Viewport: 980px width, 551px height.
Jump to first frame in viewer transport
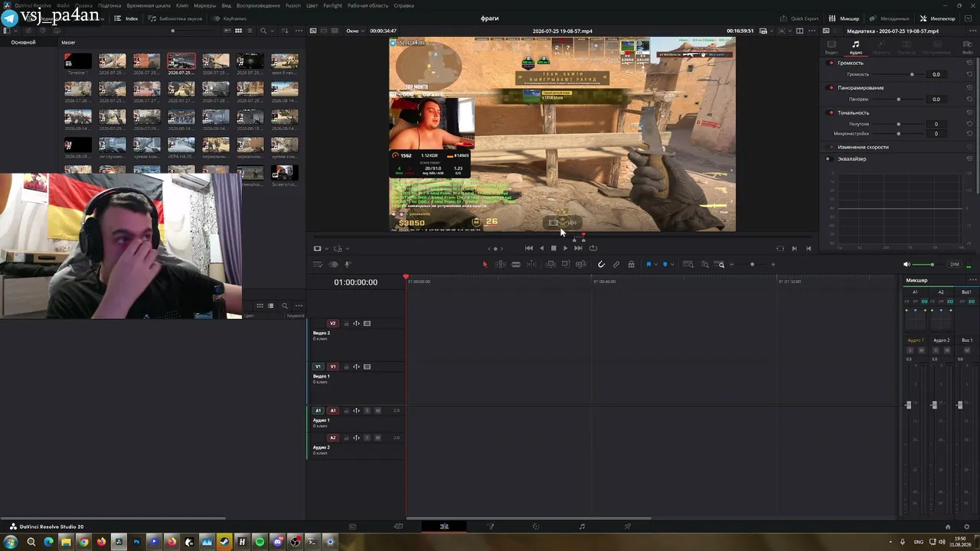coord(529,248)
